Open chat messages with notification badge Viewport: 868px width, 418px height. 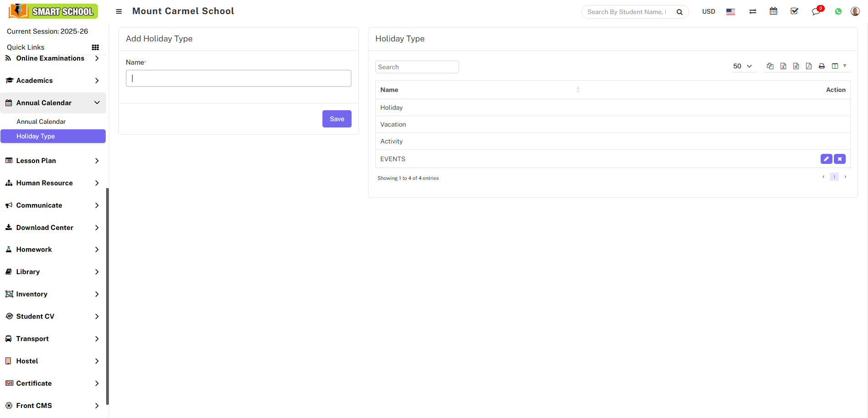(x=816, y=12)
